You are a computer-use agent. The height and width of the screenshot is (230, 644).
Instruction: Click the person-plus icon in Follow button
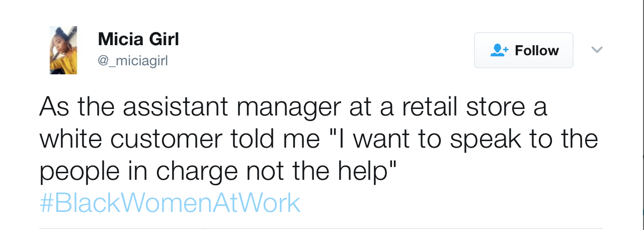[500, 50]
